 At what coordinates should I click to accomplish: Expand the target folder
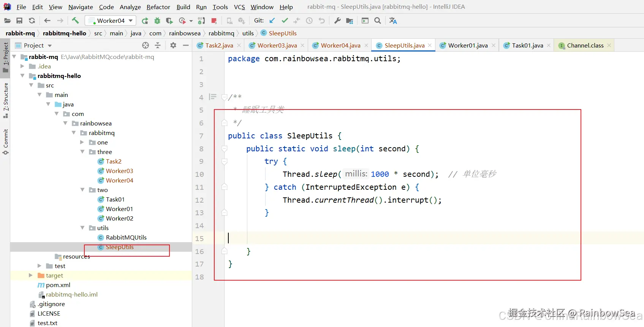31,275
